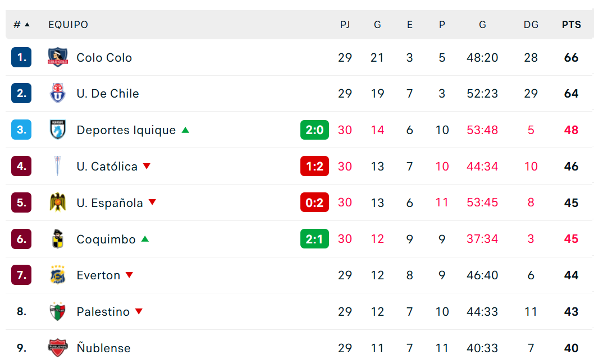The width and height of the screenshot is (594, 364).
Task: Open U. Católica's red 1:2 result badge
Action: coord(314,166)
